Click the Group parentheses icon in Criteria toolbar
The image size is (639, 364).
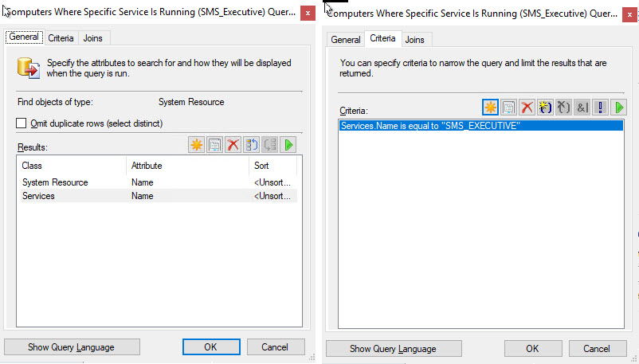(x=546, y=107)
